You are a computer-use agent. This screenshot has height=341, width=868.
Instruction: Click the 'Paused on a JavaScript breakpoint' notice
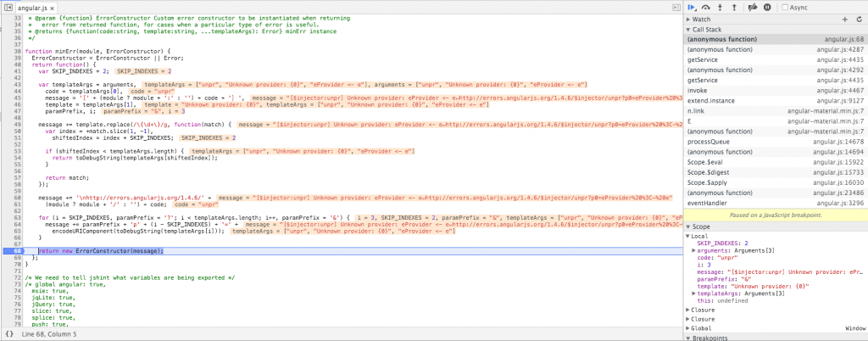click(x=776, y=215)
